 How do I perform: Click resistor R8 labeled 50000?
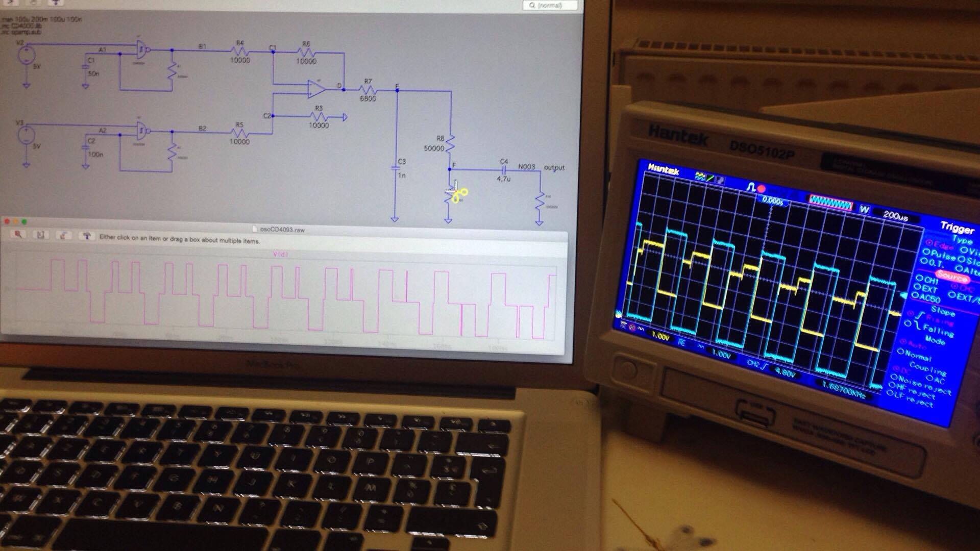click(451, 144)
